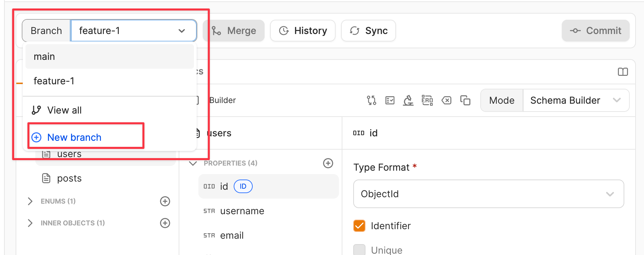This screenshot has height=255, width=644.
Task: Click the New branch link
Action: (x=74, y=137)
